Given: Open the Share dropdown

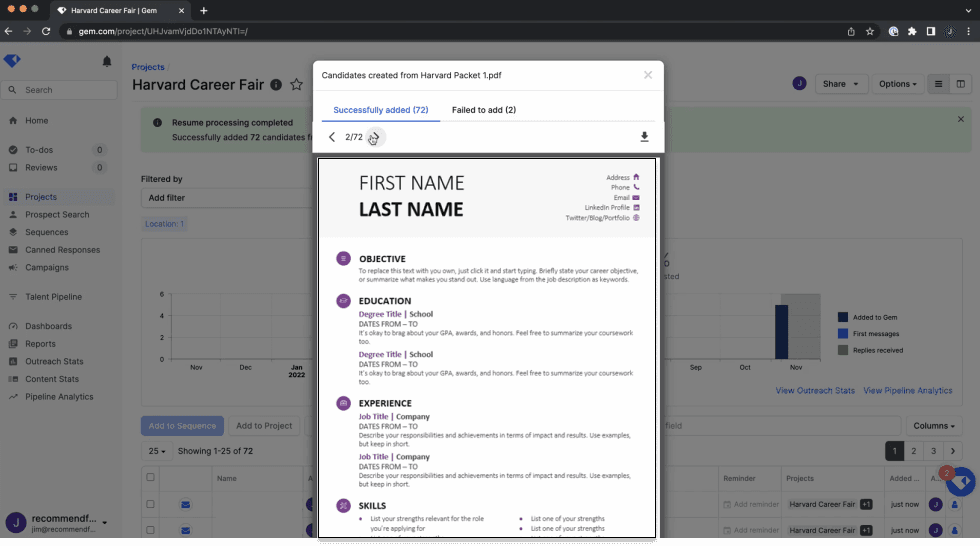Looking at the screenshot, I should pos(840,84).
